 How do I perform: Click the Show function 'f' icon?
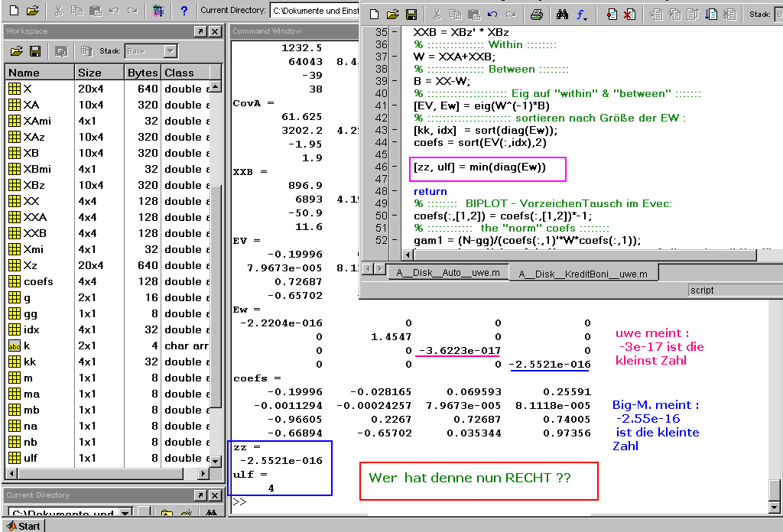pos(582,15)
